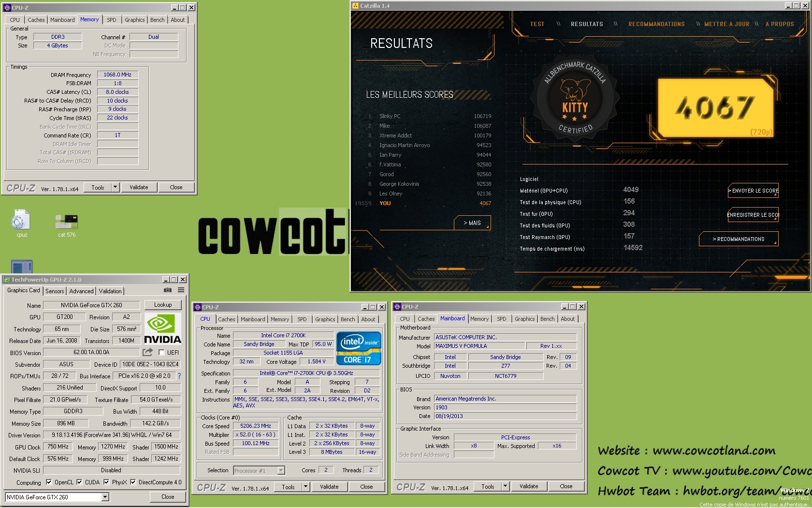Open About tab in CPU-Z CPU window

click(x=368, y=319)
